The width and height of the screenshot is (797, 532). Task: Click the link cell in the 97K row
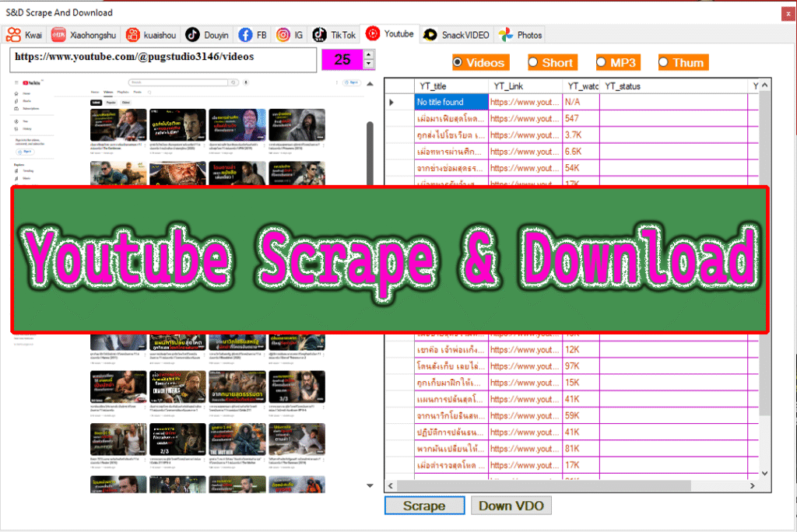[525, 366]
